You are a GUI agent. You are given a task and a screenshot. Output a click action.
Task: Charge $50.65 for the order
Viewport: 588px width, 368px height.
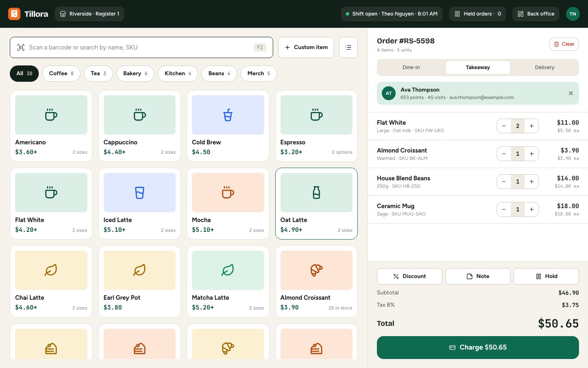pyautogui.click(x=478, y=348)
